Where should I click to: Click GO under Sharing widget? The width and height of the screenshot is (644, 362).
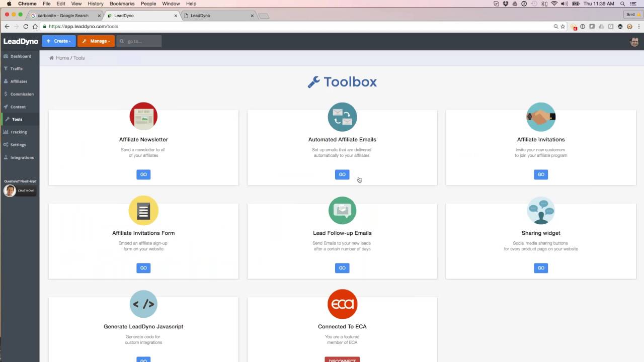[x=541, y=268]
